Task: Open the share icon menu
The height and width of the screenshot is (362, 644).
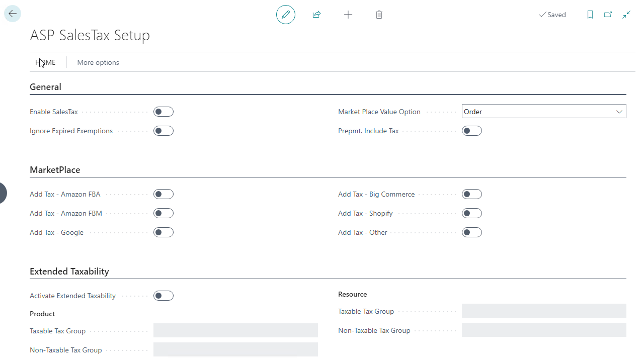Action: pyautogui.click(x=316, y=15)
